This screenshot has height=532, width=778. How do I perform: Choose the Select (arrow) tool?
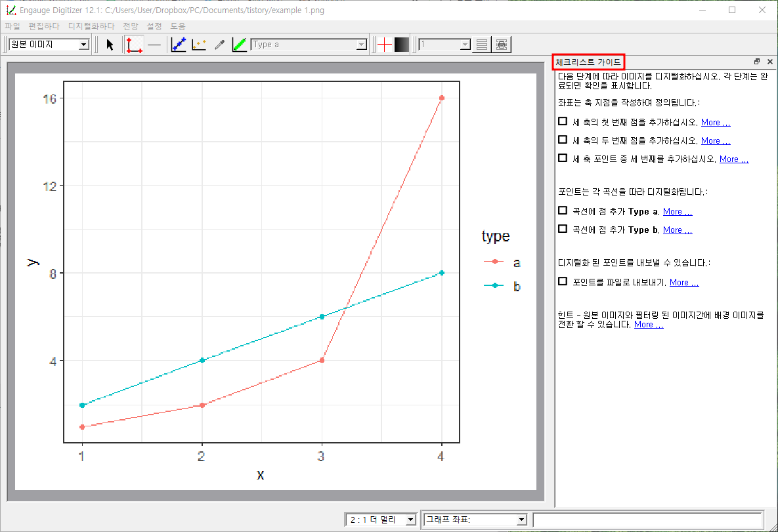[x=110, y=45]
